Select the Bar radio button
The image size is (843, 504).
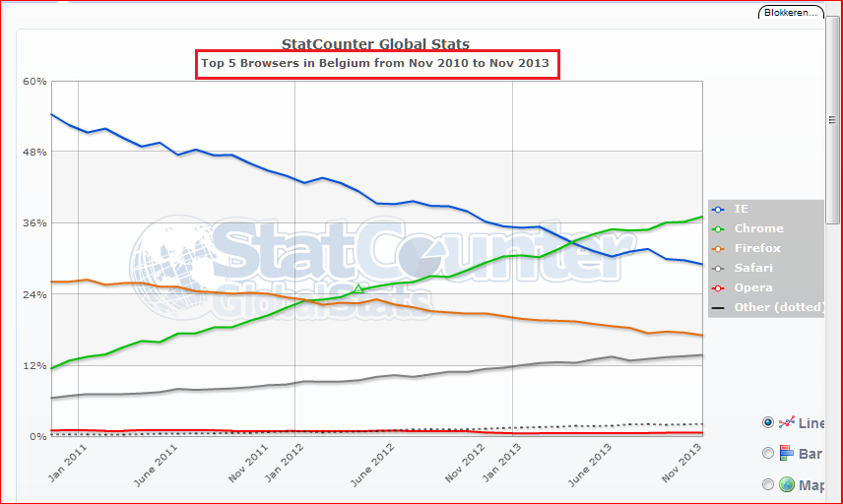coord(768,453)
